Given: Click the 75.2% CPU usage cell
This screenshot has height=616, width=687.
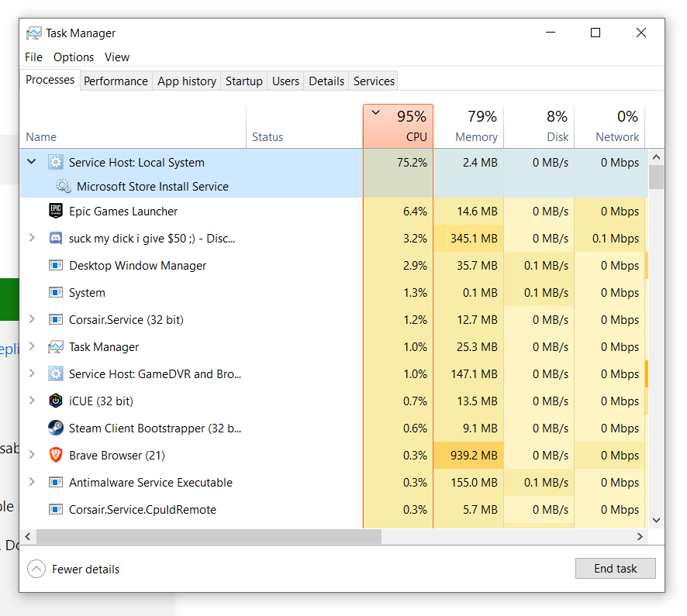Looking at the screenshot, I should pos(399,163).
